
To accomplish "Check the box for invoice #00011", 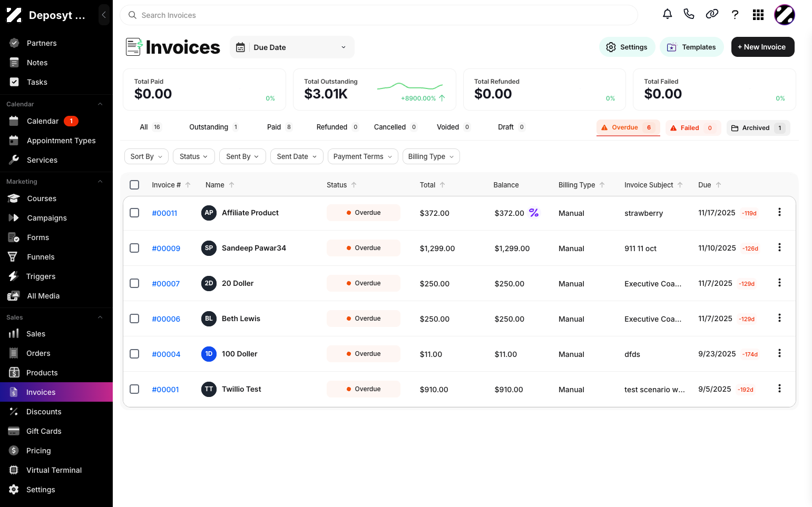I will pos(134,213).
